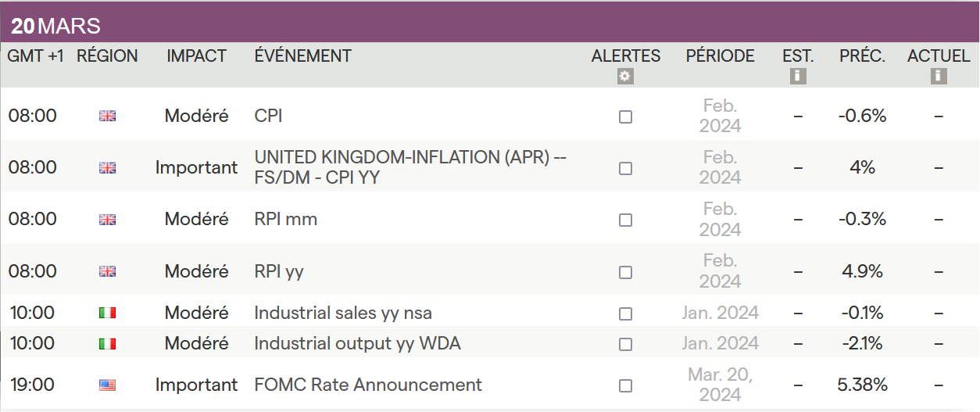The height and width of the screenshot is (412, 980).
Task: Click the US flag beside FOMC Rate Announcement
Action: (x=107, y=385)
